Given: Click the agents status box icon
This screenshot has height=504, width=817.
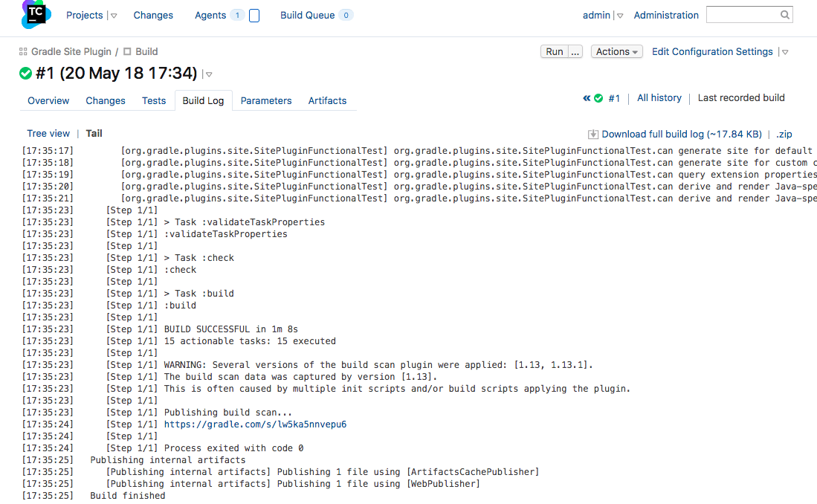Looking at the screenshot, I should click(x=254, y=16).
